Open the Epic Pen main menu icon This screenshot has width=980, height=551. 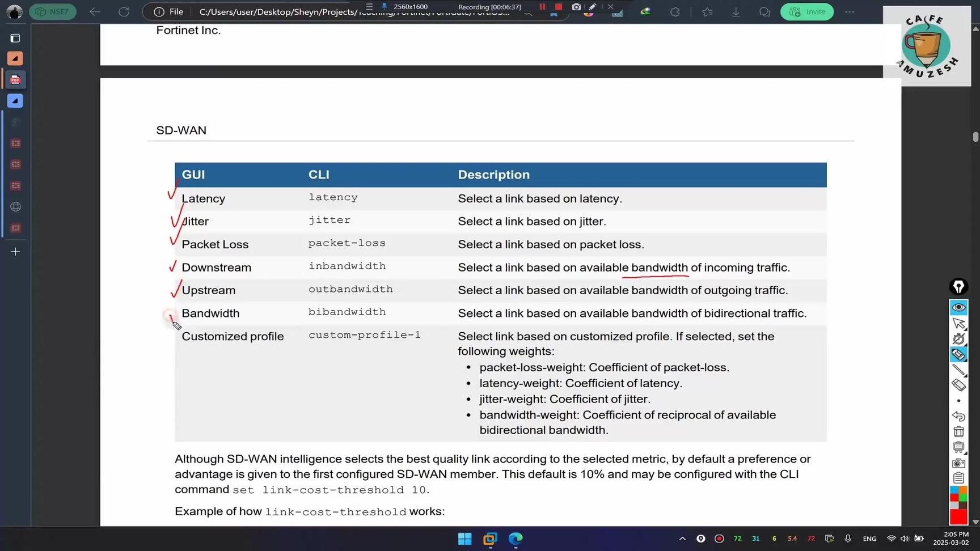tap(958, 287)
